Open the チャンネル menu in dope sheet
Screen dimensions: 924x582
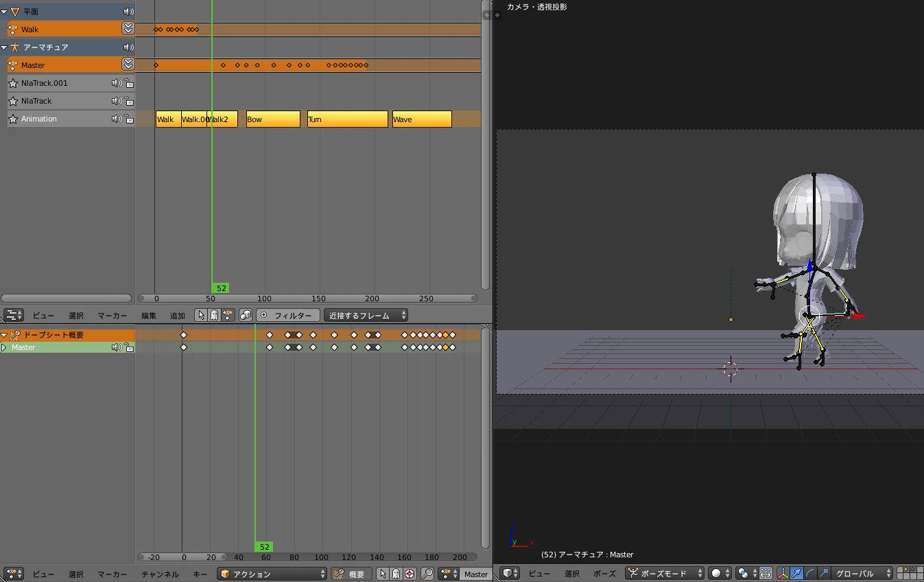[160, 574]
